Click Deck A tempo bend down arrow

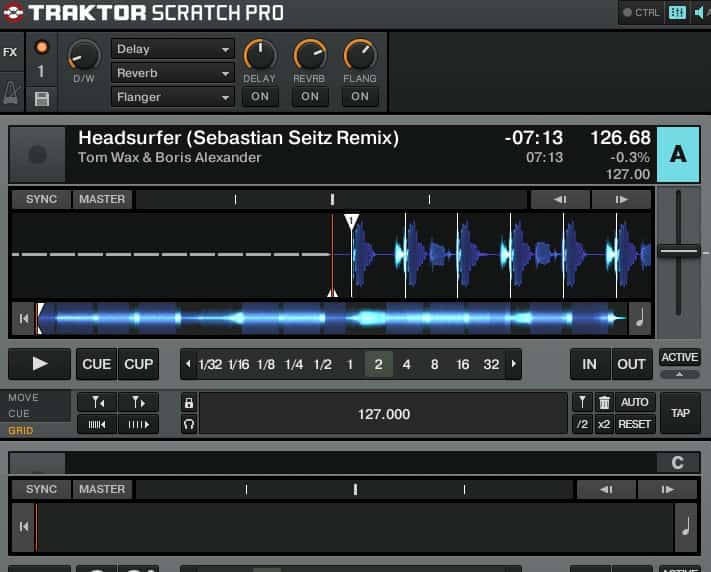tap(560, 200)
